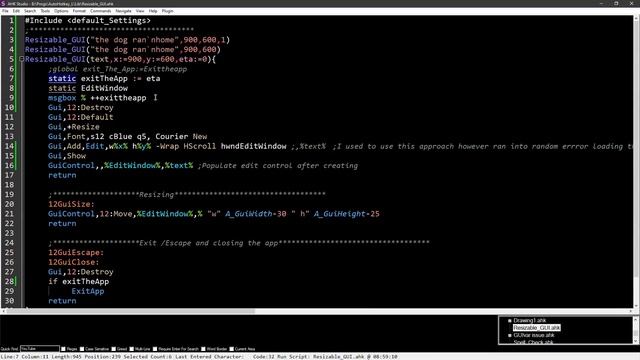Image resolution: width=640 pixels, height=360 pixels.
Task: Click 'Gui,+Resize' on line 12
Action: (74, 127)
